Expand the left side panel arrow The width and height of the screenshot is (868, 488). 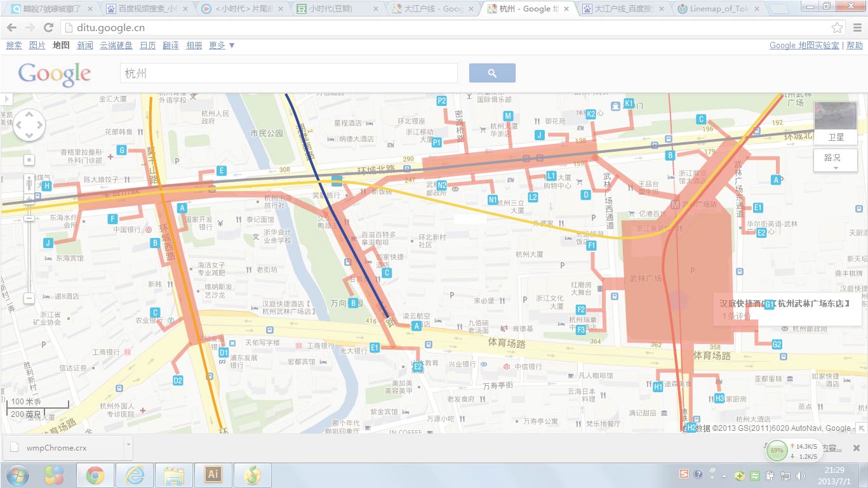click(7, 99)
